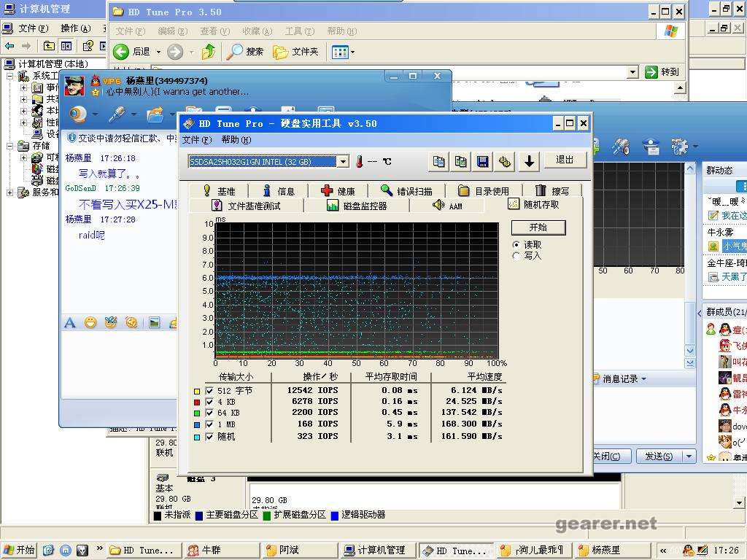Open the 牛群 chat from the taskbar
Viewport: 747px width, 560px height.
pyautogui.click(x=222, y=551)
